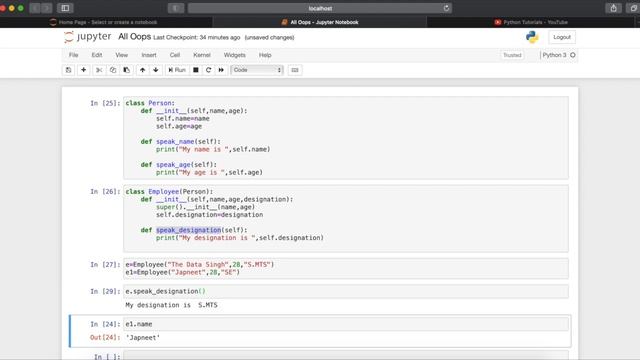The image size is (640, 360).
Task: Go back with browser back arrow
Action: (35, 8)
